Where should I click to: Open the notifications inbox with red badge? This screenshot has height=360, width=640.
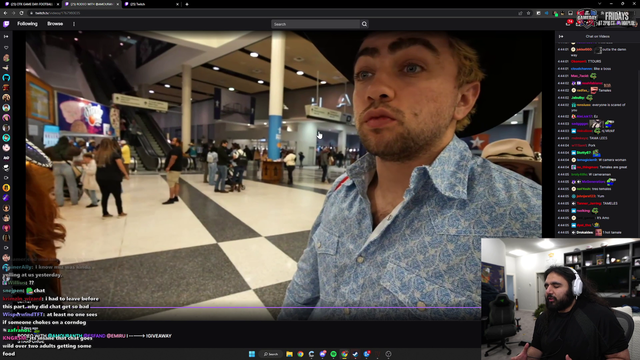tap(568, 23)
